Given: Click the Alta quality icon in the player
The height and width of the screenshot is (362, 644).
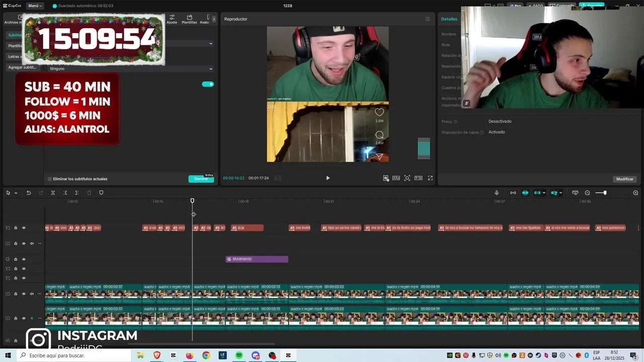Looking at the screenshot, I should pyautogui.click(x=396, y=178).
